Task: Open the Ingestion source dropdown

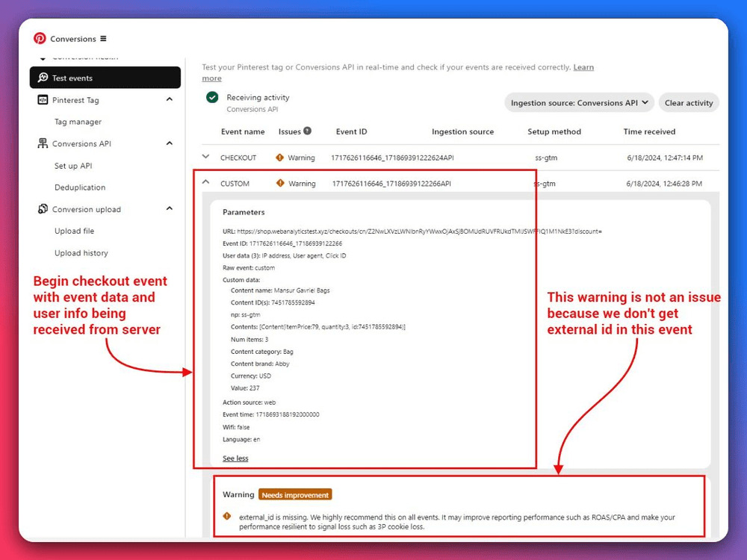Action: pos(580,103)
